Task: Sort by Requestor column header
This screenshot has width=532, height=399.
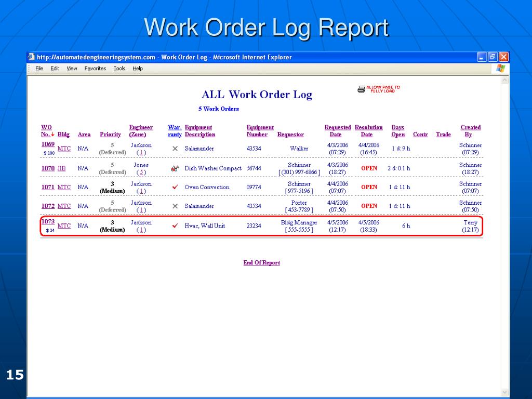Action: 290,135
